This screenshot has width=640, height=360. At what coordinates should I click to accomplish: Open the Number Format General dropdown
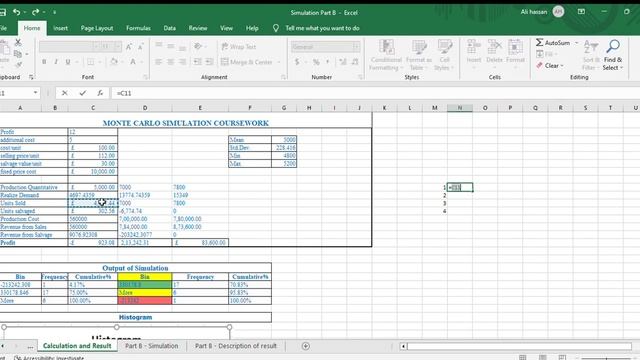356,47
